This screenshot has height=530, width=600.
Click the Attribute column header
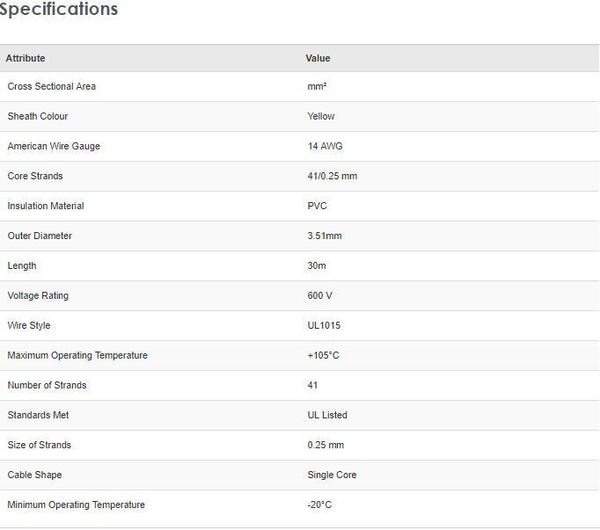pos(26,59)
